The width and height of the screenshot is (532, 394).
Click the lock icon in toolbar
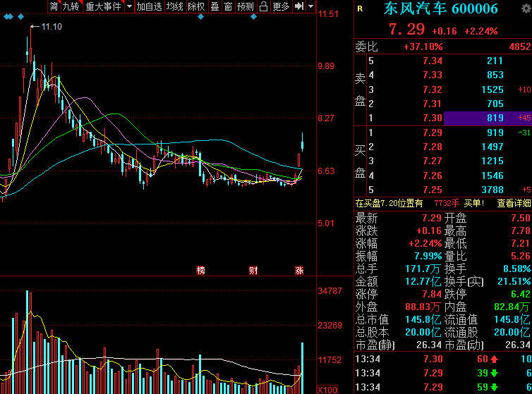(264, 6)
